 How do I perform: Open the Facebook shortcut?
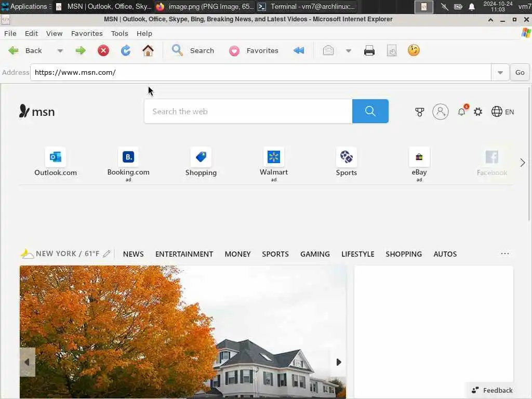tap(492, 162)
